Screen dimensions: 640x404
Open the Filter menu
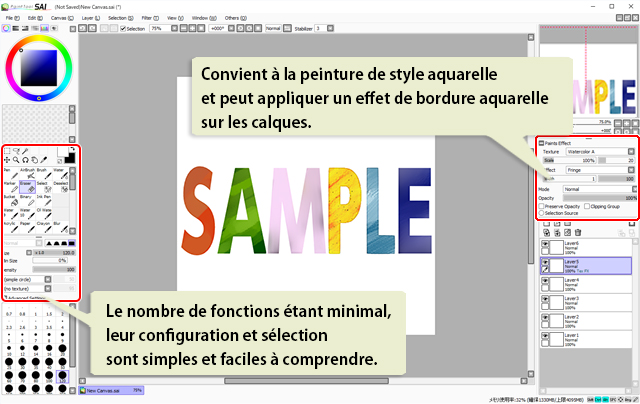click(x=147, y=17)
